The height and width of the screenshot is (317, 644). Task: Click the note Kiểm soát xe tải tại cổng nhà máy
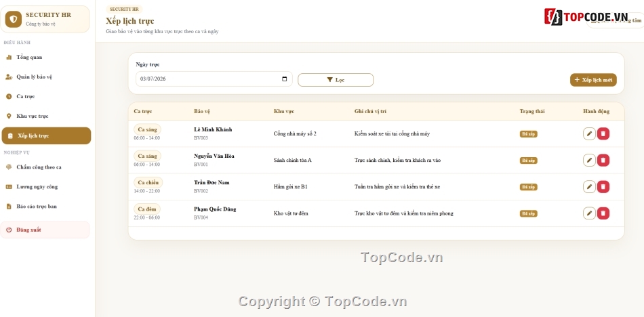pyautogui.click(x=392, y=134)
